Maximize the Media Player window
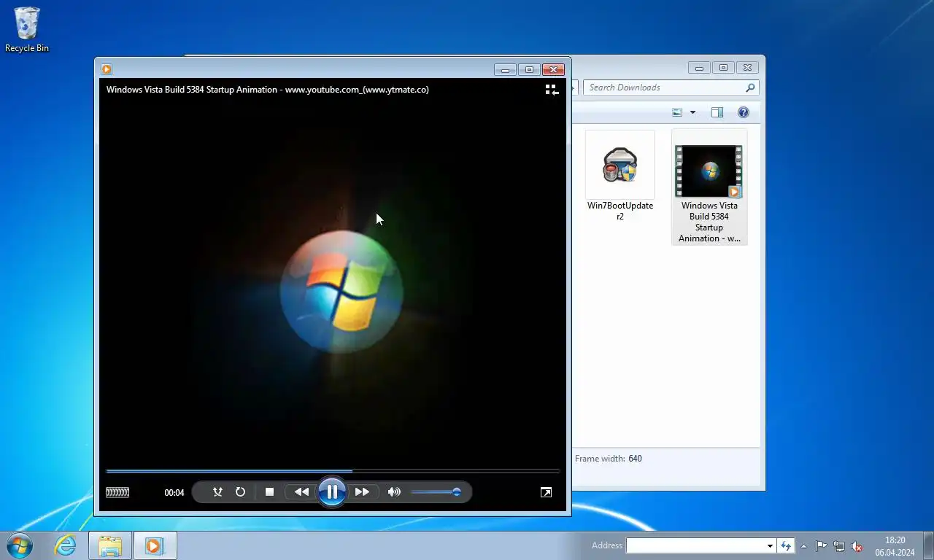Image resolution: width=934 pixels, height=560 pixels. (529, 69)
